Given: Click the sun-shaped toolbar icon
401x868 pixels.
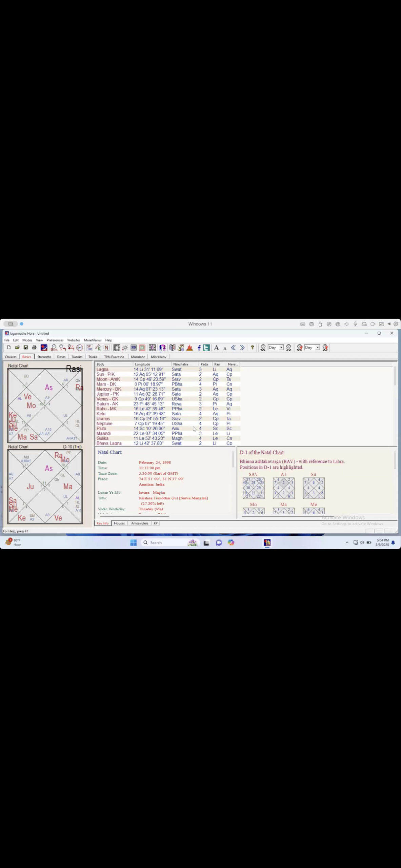Looking at the screenshot, I should pos(125,348).
